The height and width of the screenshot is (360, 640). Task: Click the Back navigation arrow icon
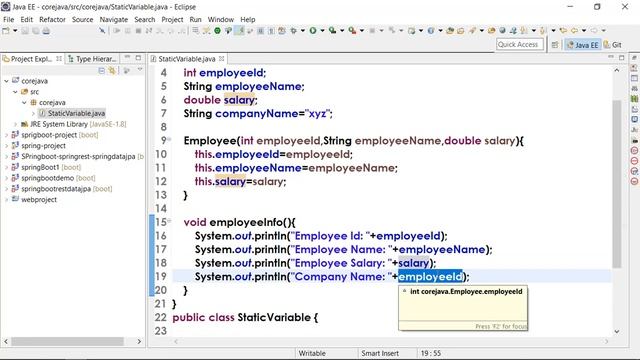coord(574,31)
